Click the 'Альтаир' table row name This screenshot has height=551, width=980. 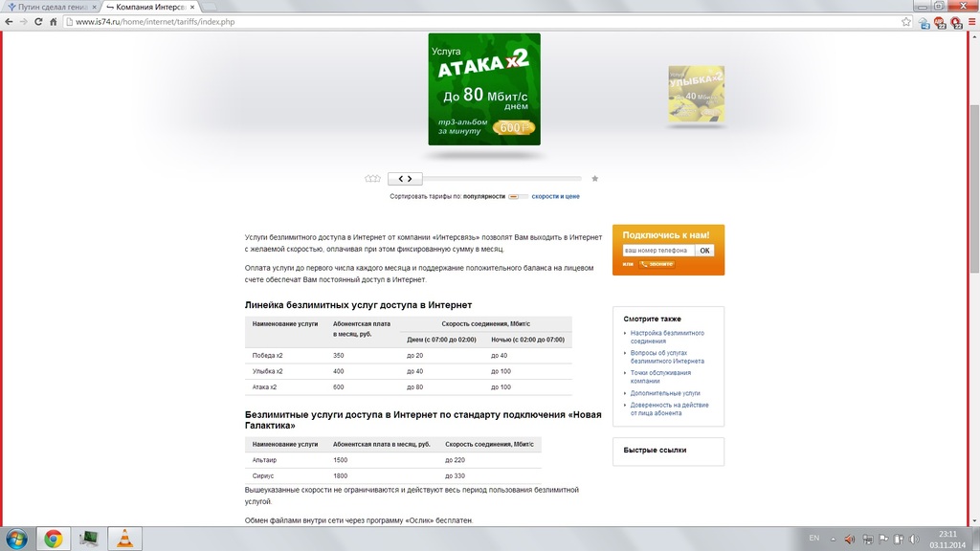pos(264,460)
